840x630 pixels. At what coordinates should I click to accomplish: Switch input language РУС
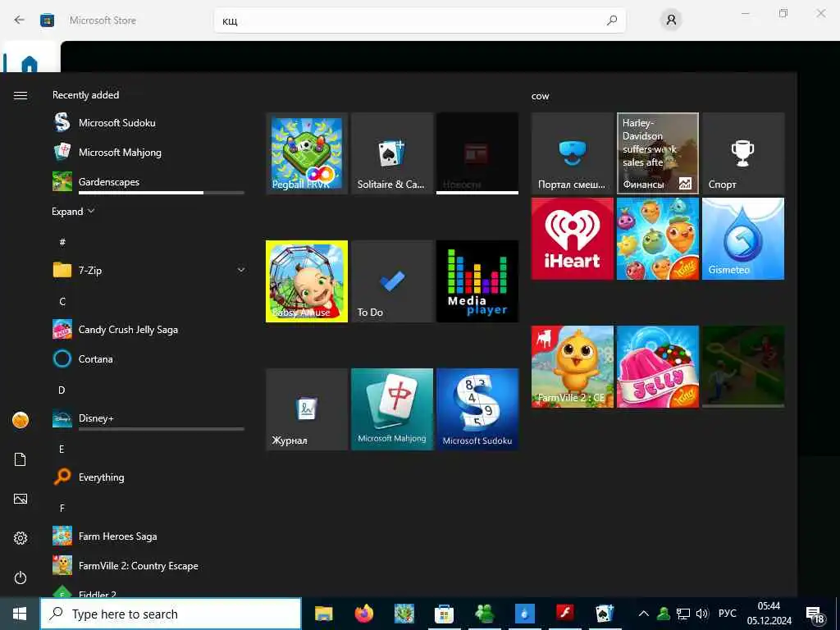click(727, 614)
